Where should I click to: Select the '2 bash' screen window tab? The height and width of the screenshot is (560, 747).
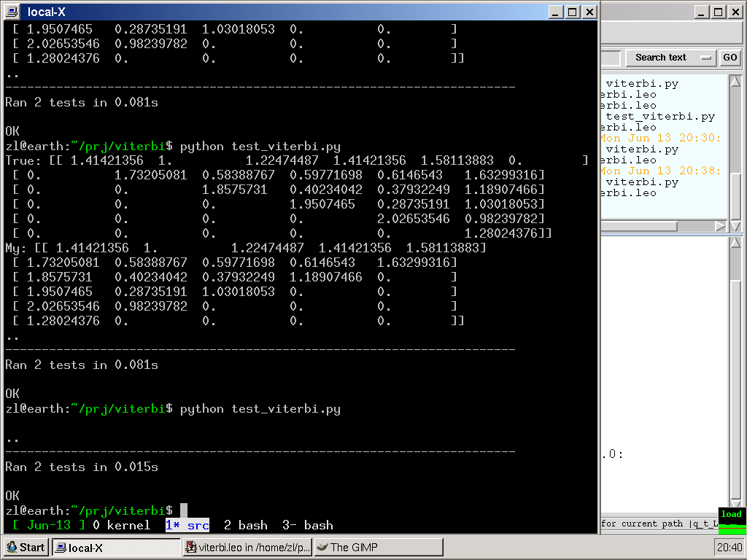tap(245, 525)
